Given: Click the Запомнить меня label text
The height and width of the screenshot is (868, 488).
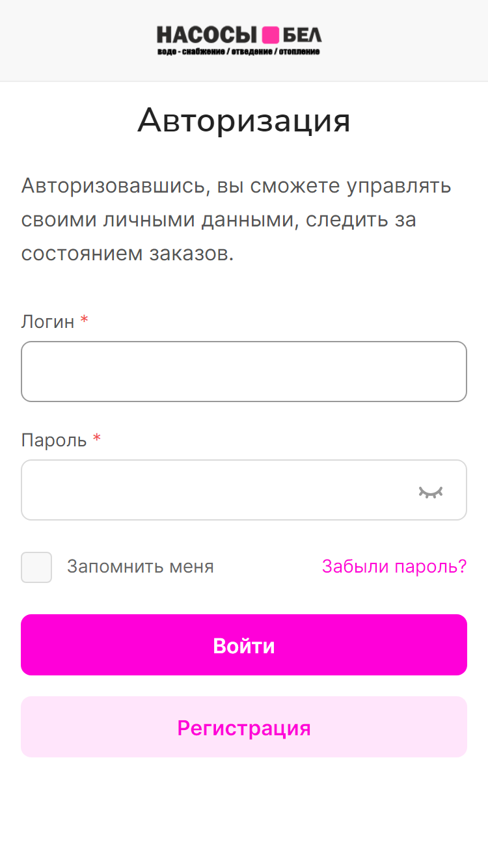Looking at the screenshot, I should [141, 567].
